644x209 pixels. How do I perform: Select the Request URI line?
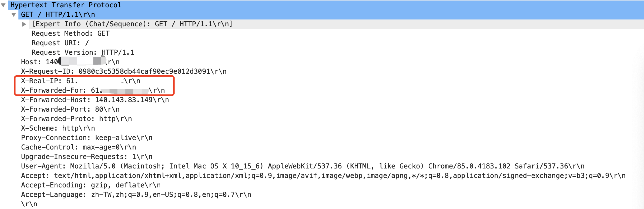coord(60,43)
